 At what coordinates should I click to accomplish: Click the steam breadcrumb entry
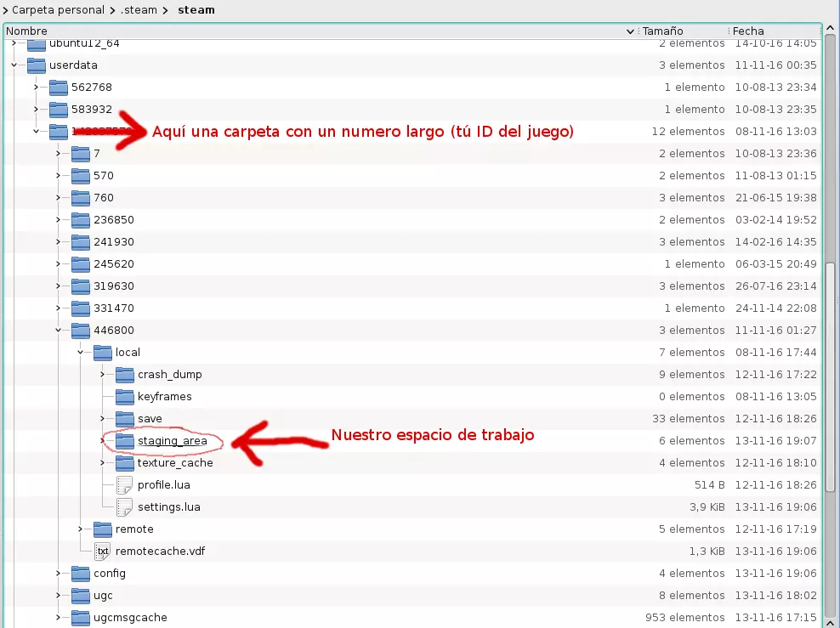tap(196, 9)
